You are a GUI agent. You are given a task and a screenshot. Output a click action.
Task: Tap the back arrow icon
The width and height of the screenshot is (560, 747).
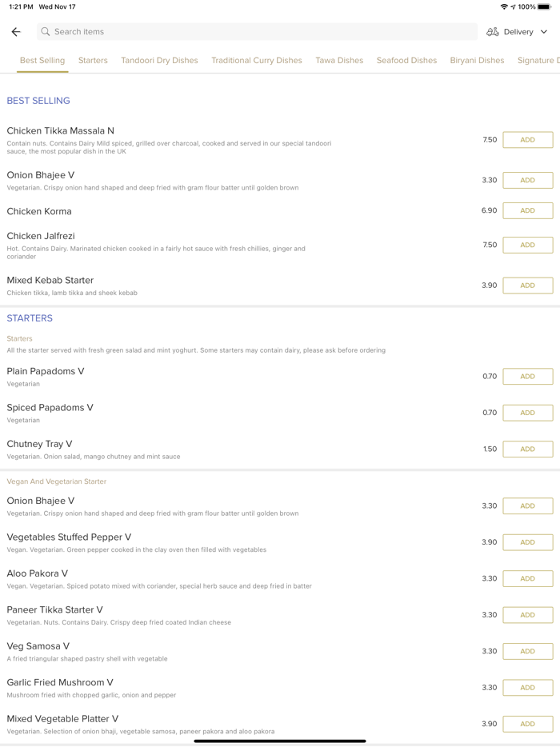click(16, 32)
